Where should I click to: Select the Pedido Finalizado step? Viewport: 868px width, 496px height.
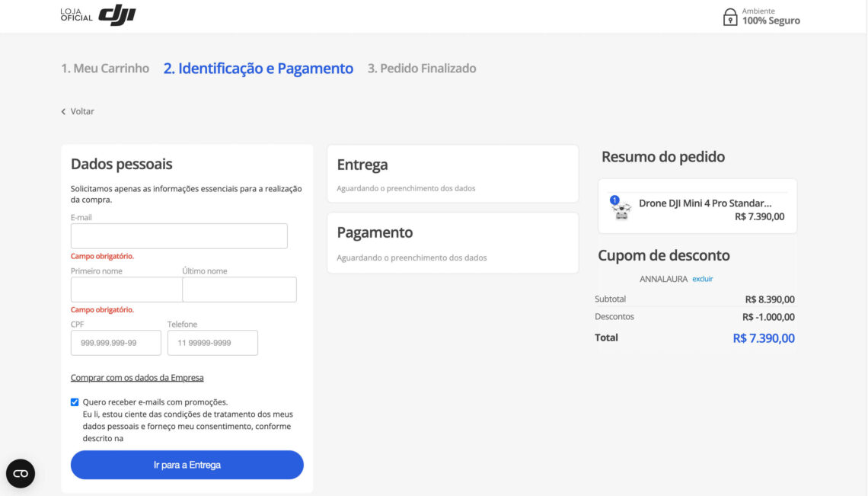tap(422, 69)
